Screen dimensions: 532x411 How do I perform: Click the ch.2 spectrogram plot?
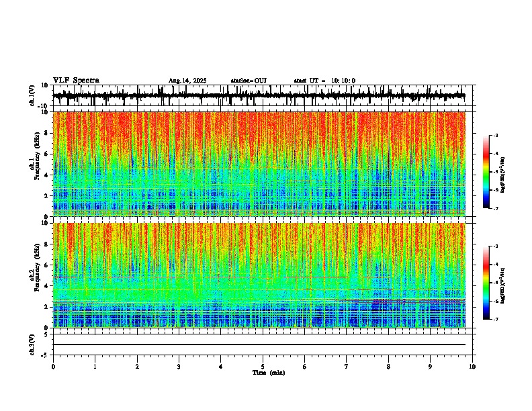pyautogui.click(x=259, y=275)
